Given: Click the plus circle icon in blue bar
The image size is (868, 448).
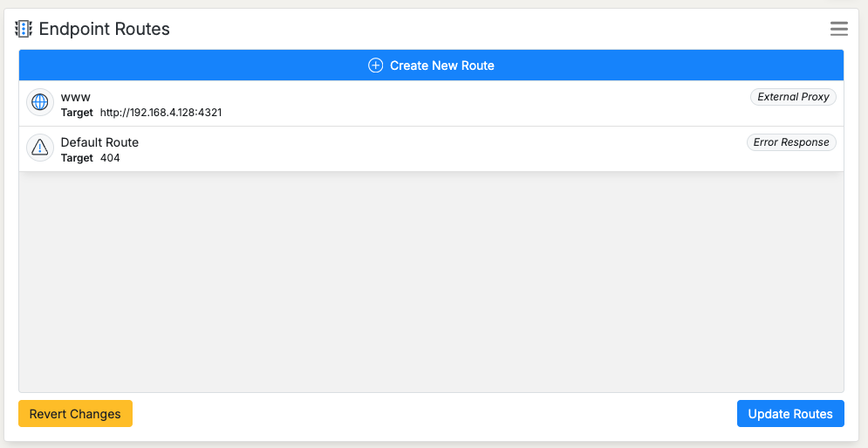Looking at the screenshot, I should pyautogui.click(x=375, y=65).
